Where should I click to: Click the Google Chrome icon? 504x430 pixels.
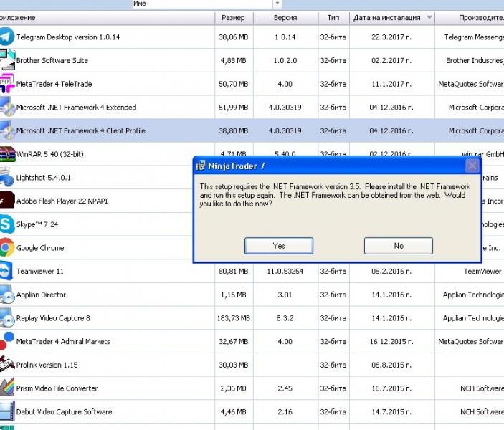point(7,247)
